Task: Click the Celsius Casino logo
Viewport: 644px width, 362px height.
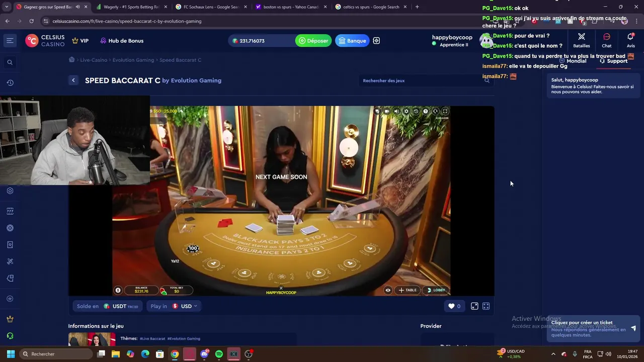Action: click(x=45, y=41)
